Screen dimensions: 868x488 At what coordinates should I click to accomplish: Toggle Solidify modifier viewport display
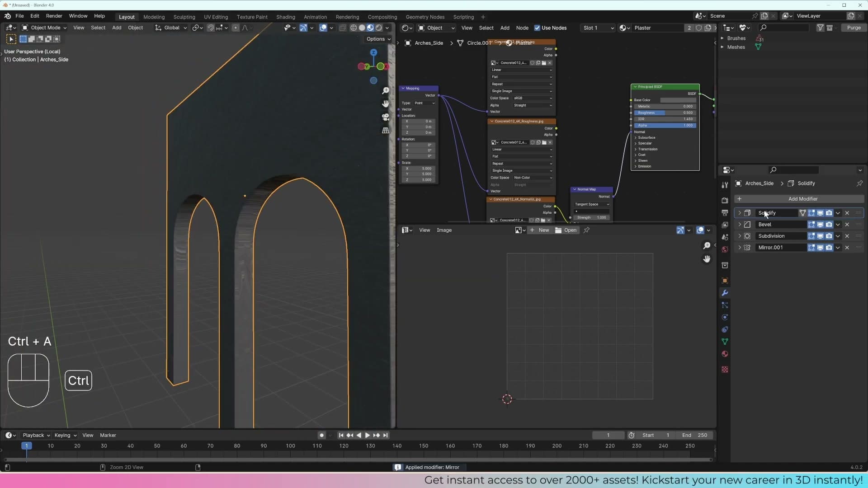point(820,213)
